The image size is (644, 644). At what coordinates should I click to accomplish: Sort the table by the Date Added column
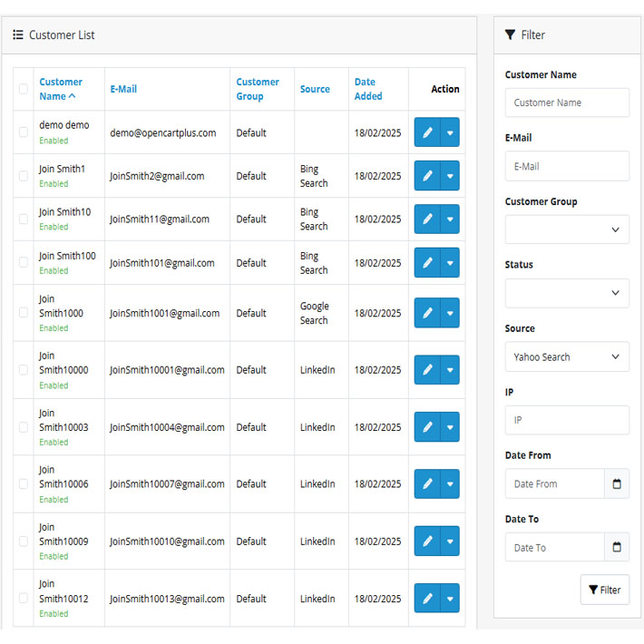368,89
